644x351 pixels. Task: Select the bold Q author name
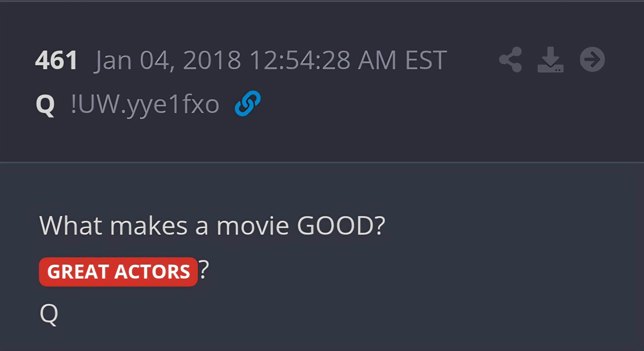point(45,105)
